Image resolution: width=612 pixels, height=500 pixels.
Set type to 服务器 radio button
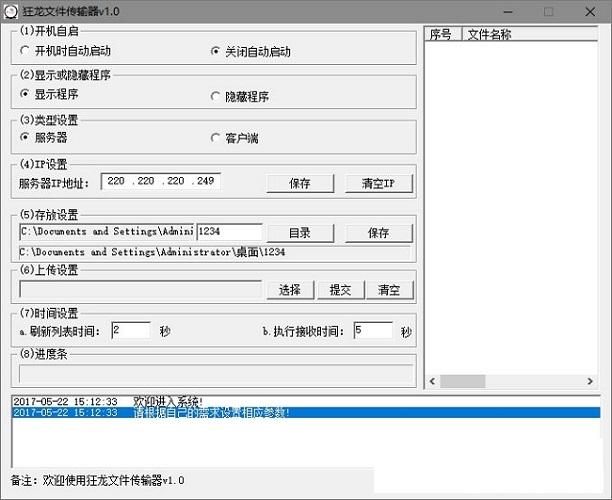[26, 137]
